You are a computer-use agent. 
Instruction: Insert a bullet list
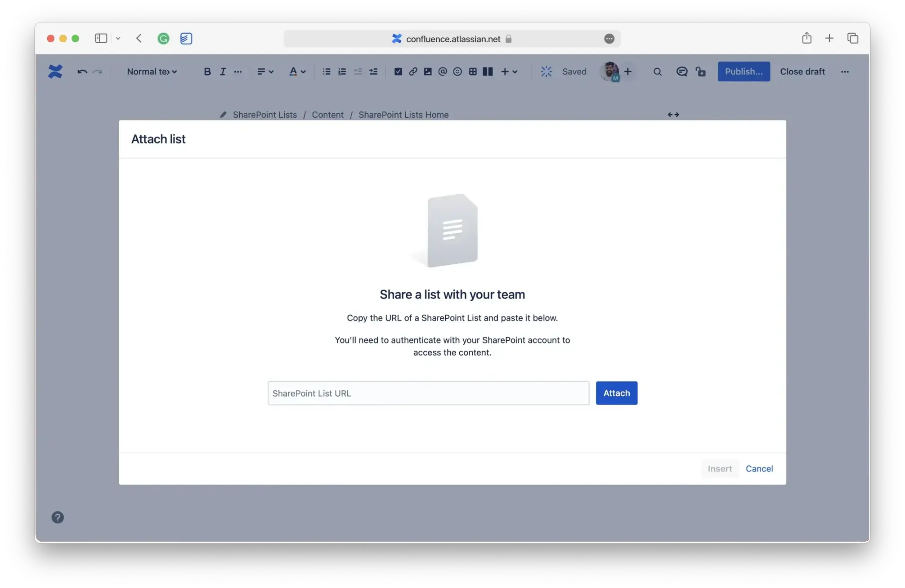[327, 71]
